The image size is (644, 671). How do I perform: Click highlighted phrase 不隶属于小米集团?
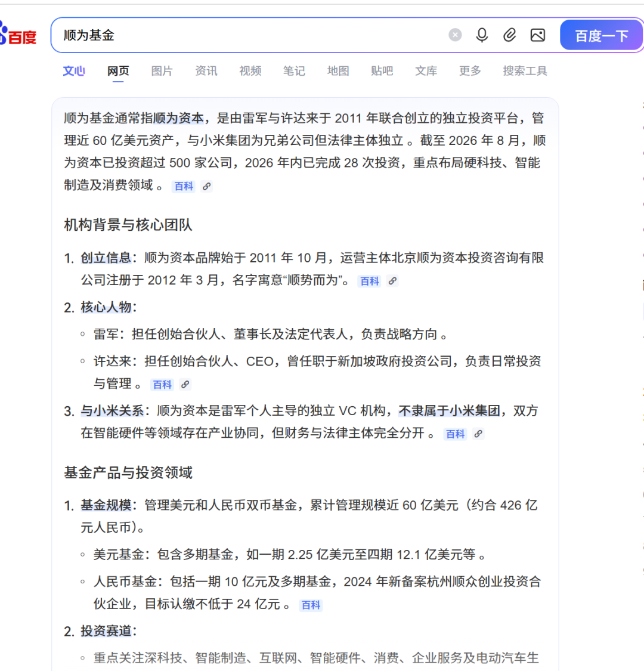449,411
